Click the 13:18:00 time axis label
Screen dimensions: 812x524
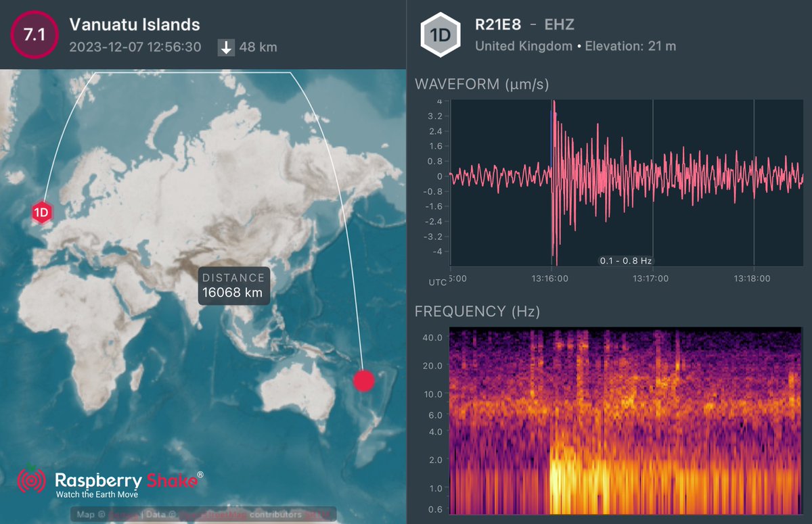tap(752, 278)
